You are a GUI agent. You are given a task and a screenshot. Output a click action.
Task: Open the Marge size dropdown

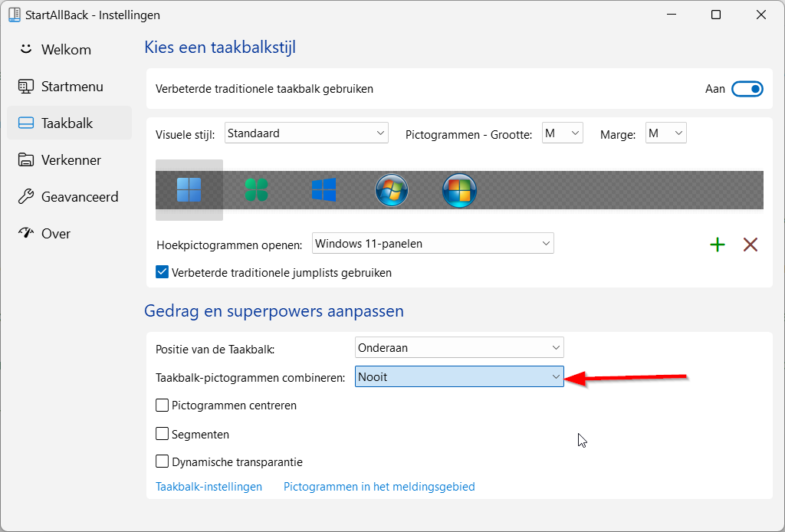coord(665,133)
